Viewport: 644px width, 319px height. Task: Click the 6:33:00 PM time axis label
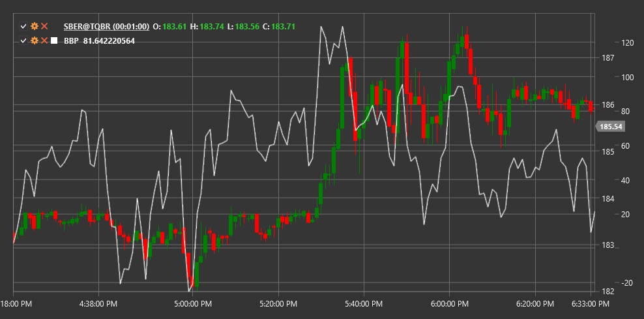[591, 304]
